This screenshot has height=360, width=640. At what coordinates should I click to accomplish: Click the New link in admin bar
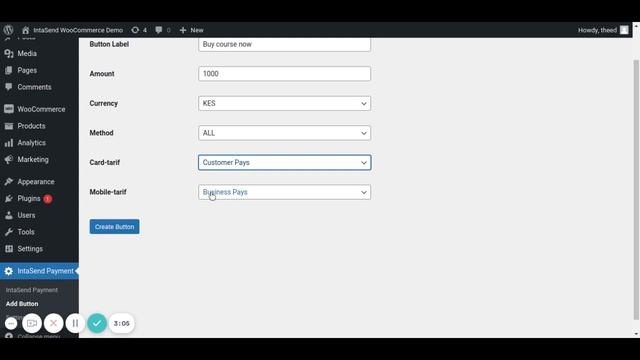click(197, 30)
